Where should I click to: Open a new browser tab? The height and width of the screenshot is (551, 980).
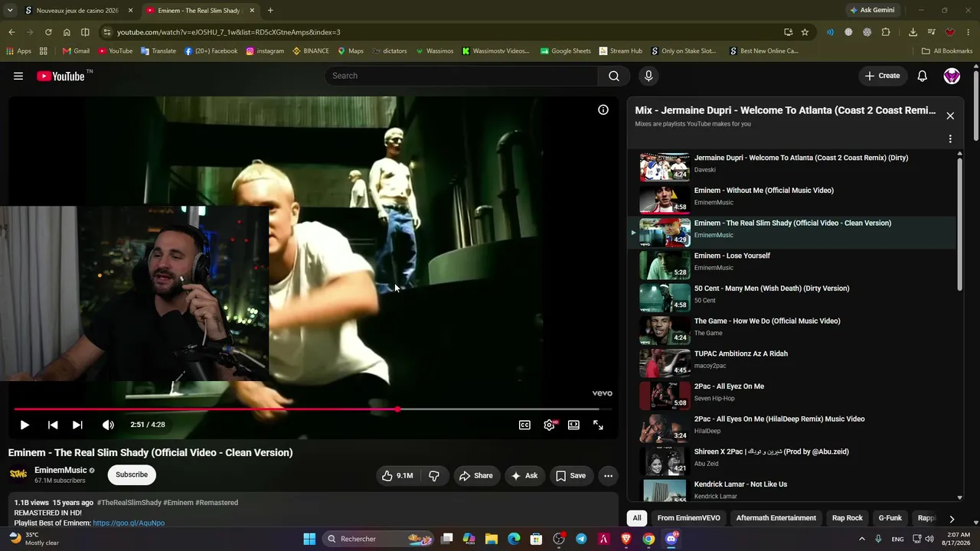pos(270,11)
